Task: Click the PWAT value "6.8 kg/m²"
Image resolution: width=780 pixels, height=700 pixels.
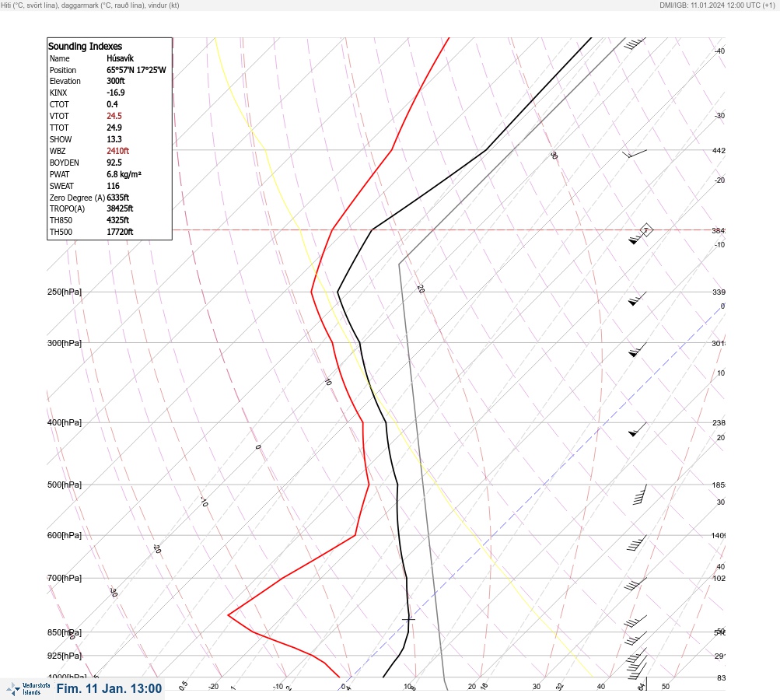Action: coord(124,174)
